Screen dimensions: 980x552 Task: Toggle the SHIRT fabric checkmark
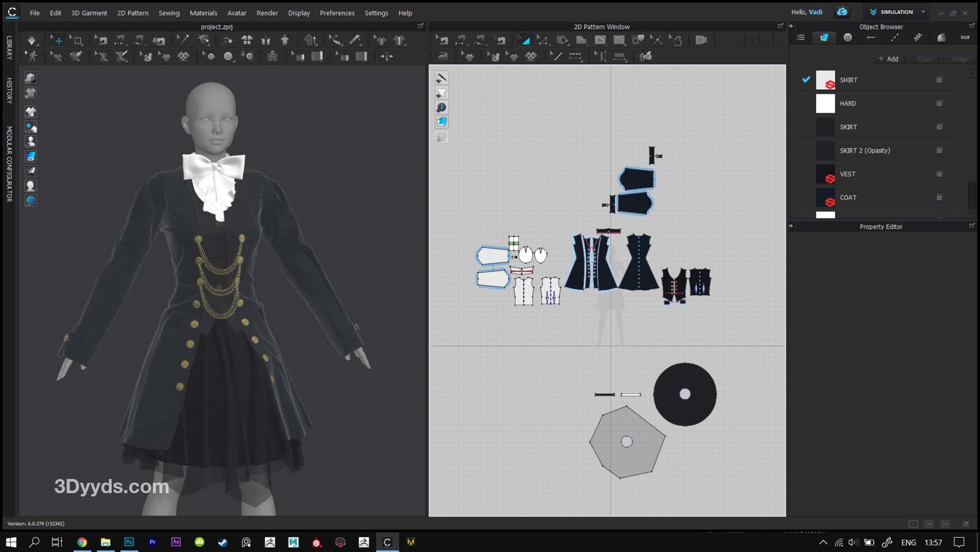(806, 80)
